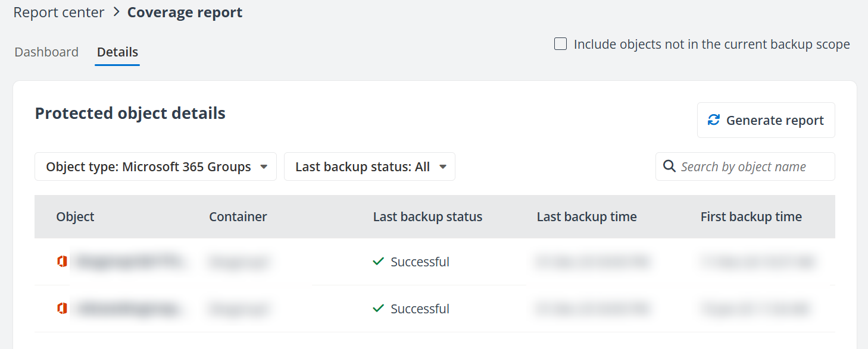Go back to Report center breadcrumb
This screenshot has height=349, width=868.
pyautogui.click(x=59, y=12)
